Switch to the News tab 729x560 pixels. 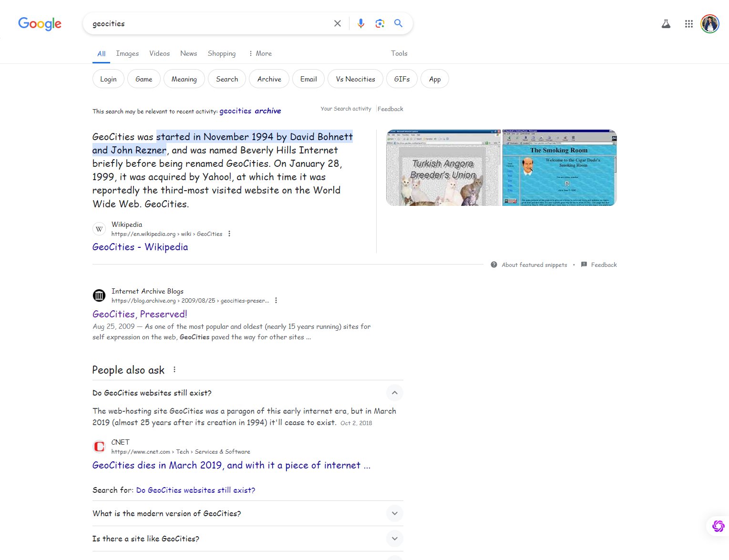188,53
